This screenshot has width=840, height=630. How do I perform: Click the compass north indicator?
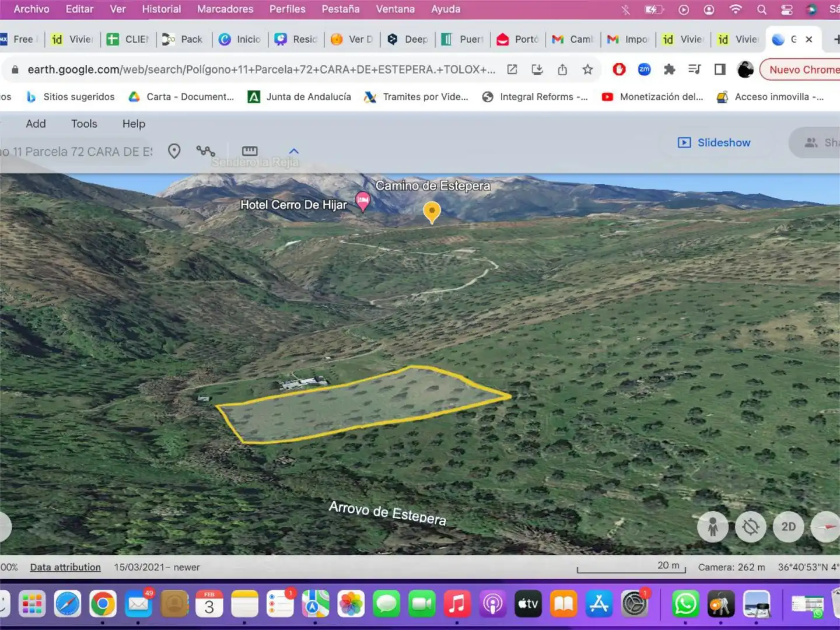click(827, 527)
